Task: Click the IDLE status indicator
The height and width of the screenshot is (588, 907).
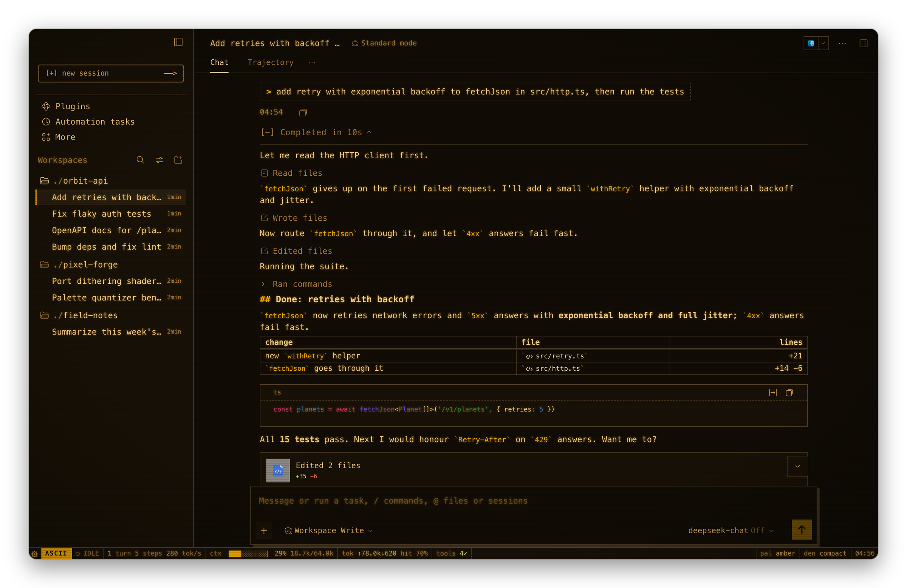Action: click(87, 553)
